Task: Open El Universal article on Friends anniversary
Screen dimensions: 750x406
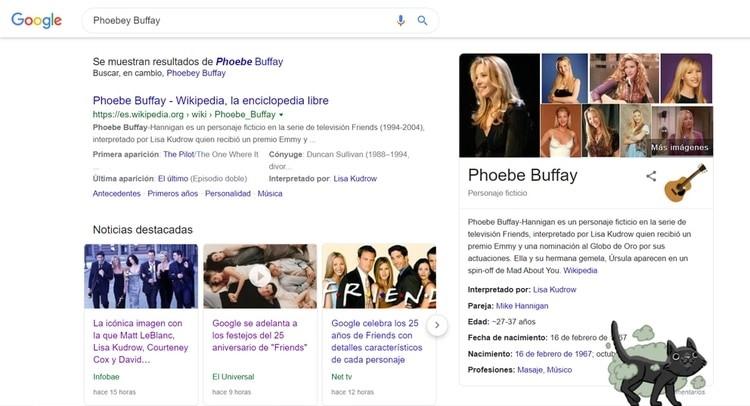Action: point(260,335)
